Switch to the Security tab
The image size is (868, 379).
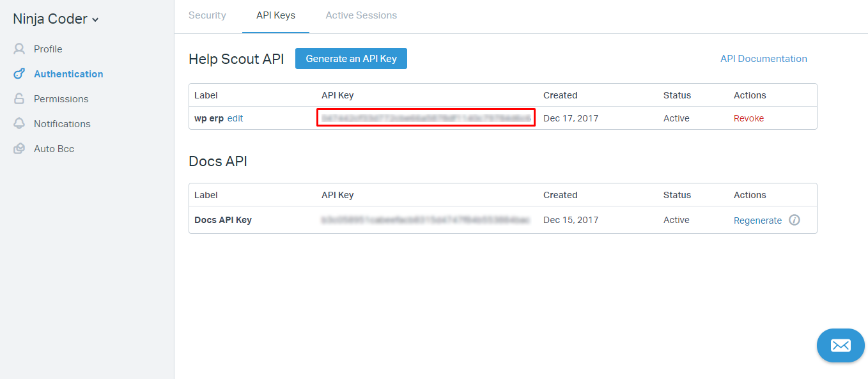coord(207,15)
